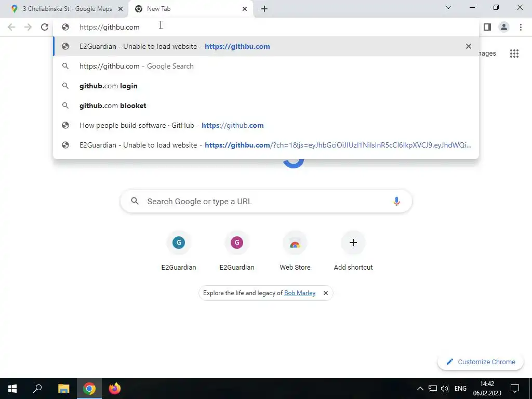
Task: Open the Bob Marley link
Action: click(x=300, y=293)
